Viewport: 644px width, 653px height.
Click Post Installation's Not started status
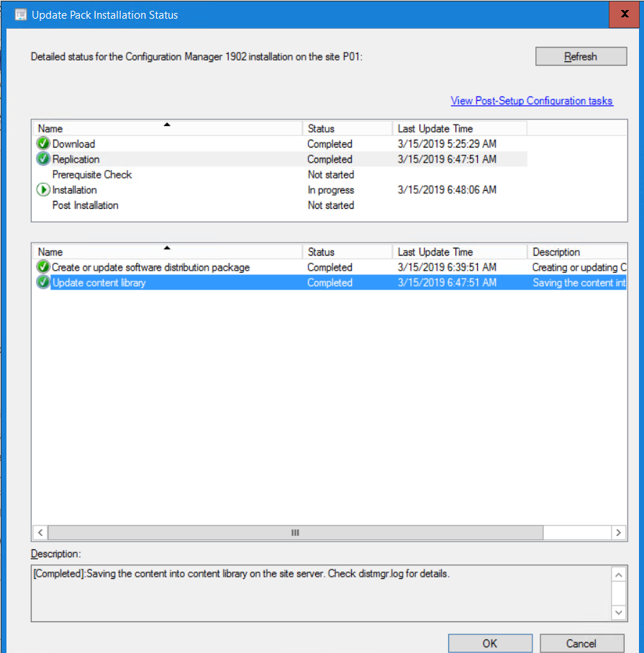tap(331, 205)
